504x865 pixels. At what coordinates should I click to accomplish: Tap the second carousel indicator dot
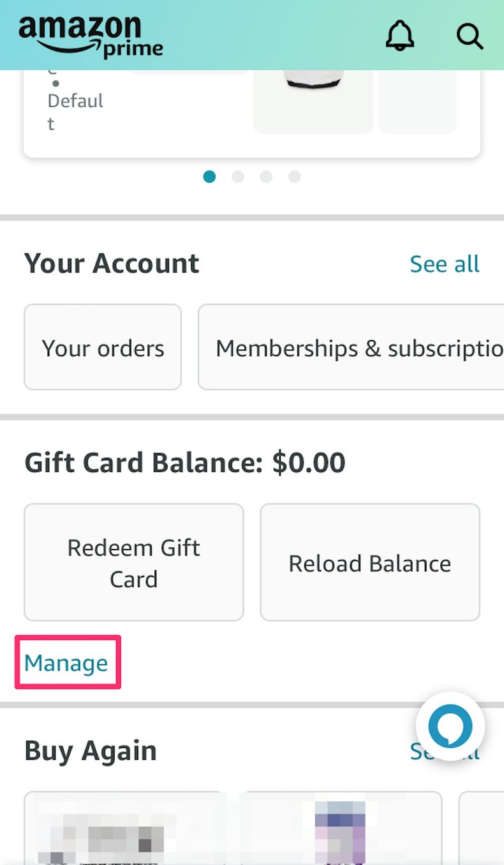point(237,177)
